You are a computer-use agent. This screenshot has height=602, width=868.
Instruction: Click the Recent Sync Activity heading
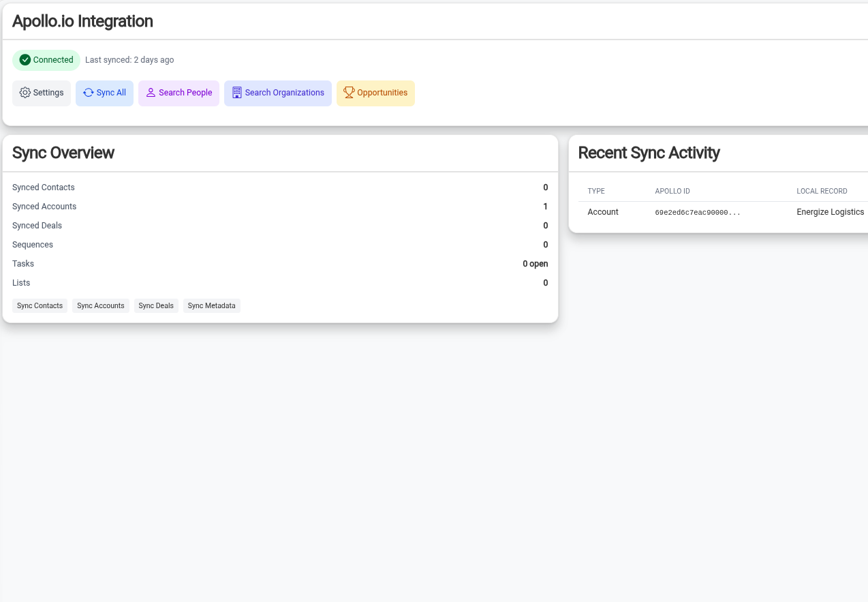pos(649,153)
